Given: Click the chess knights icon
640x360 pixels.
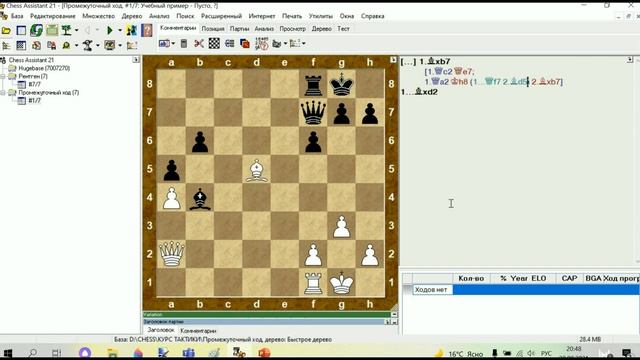Looking at the screenshot, I should [131, 30].
